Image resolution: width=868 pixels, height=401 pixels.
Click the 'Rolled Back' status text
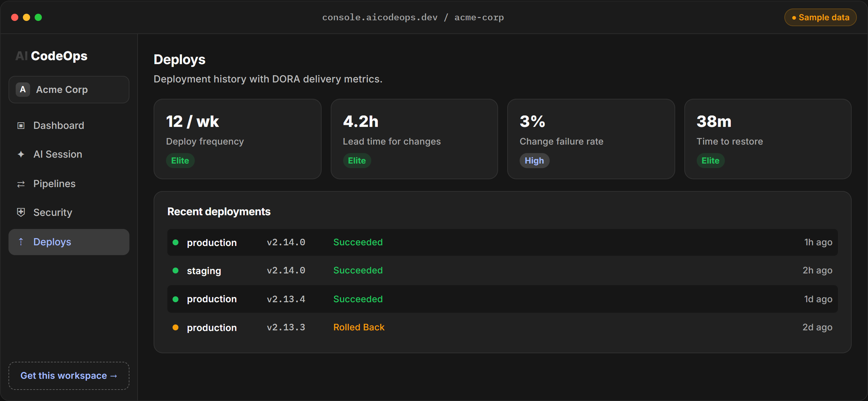tap(359, 327)
